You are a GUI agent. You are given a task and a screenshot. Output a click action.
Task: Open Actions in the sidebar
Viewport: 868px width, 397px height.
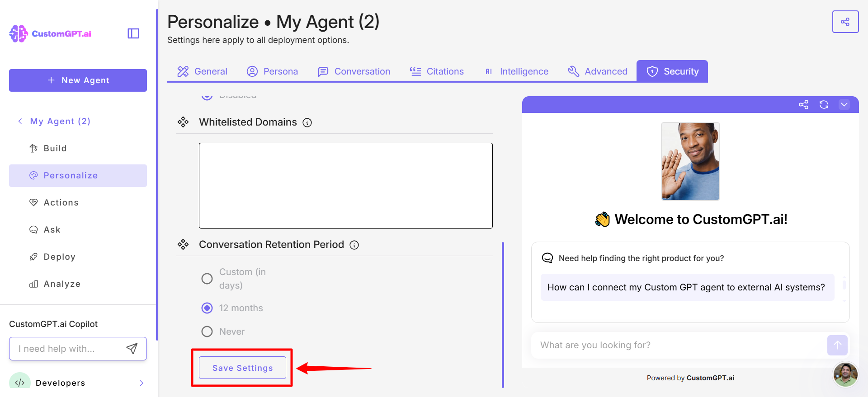(78, 202)
